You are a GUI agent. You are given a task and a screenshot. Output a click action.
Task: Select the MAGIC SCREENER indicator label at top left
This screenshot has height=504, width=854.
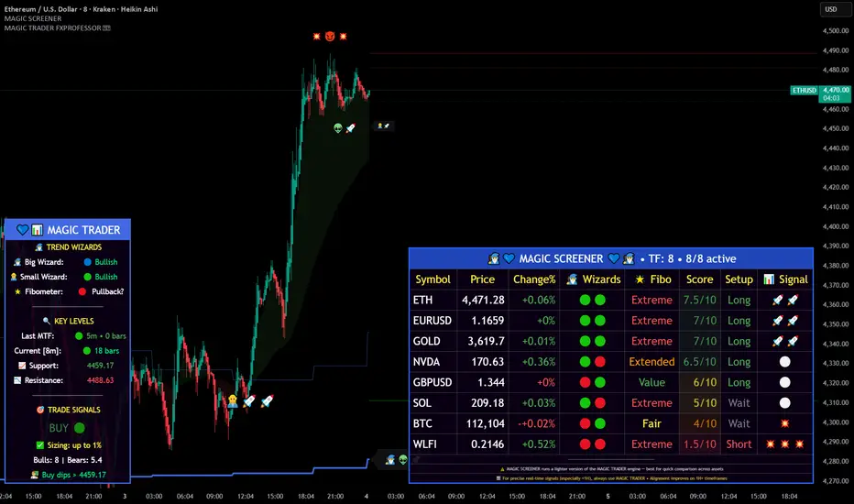pyautogui.click(x=33, y=18)
